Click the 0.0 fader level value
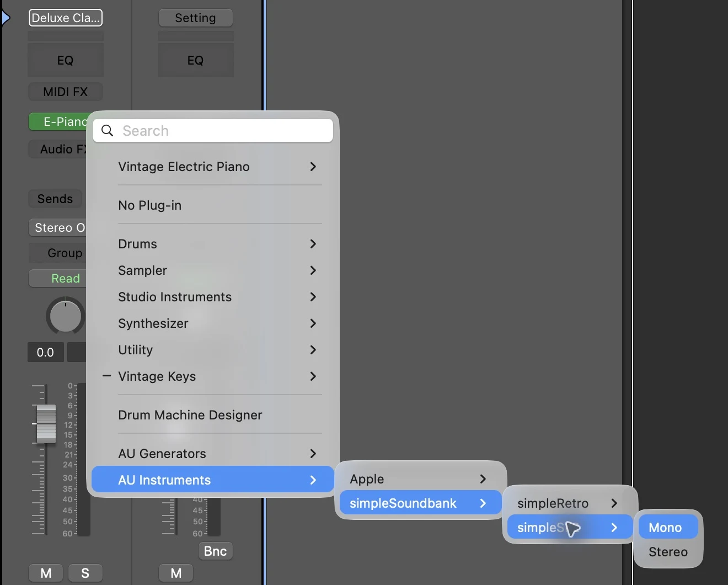The image size is (728, 585). pyautogui.click(x=46, y=352)
